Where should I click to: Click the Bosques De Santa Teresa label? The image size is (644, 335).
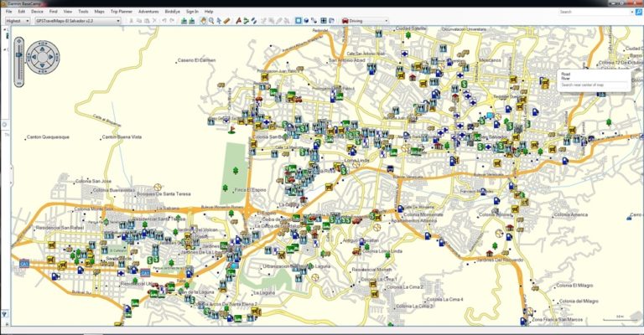tap(164, 194)
